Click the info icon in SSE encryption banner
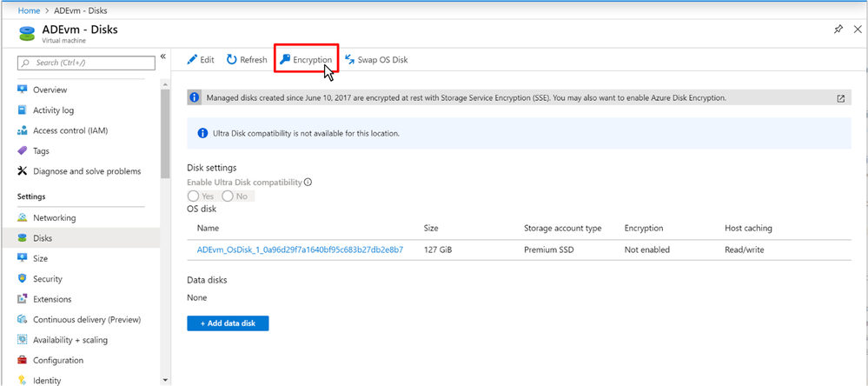Viewport: 868px width, 386px height. click(x=194, y=98)
